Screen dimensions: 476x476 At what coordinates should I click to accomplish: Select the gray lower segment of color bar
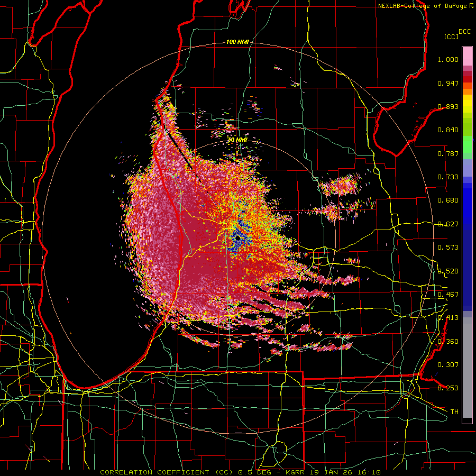467,368
